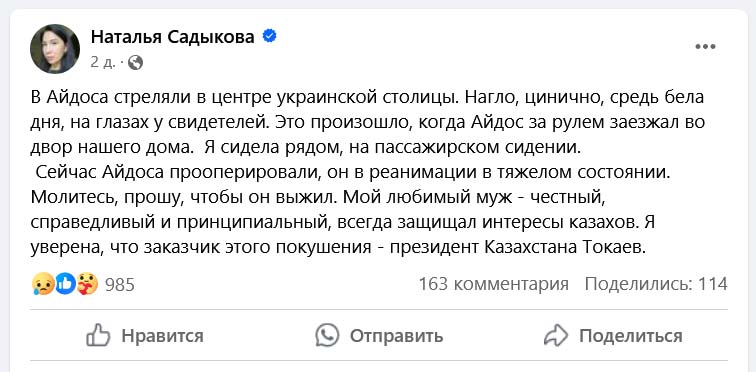Click the care hugging-heart reaction emoji
Image resolution: width=756 pixels, height=372 pixels.
[x=87, y=284]
